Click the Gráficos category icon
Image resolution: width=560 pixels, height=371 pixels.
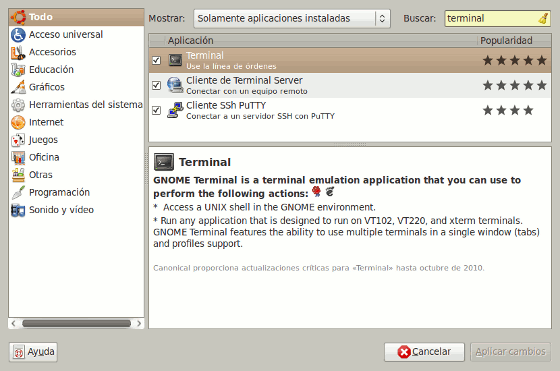pos(18,87)
